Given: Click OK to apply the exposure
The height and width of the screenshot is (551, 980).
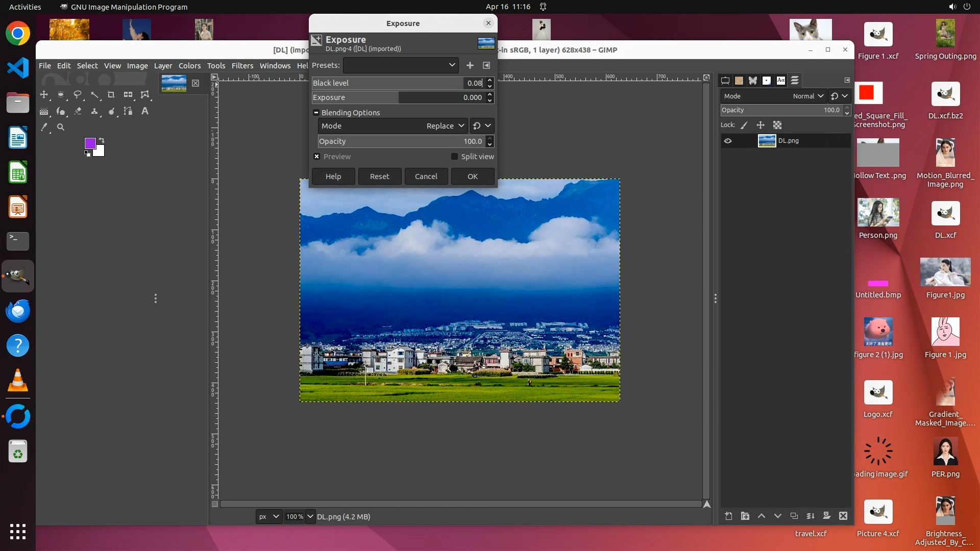Looking at the screenshot, I should pos(472,177).
